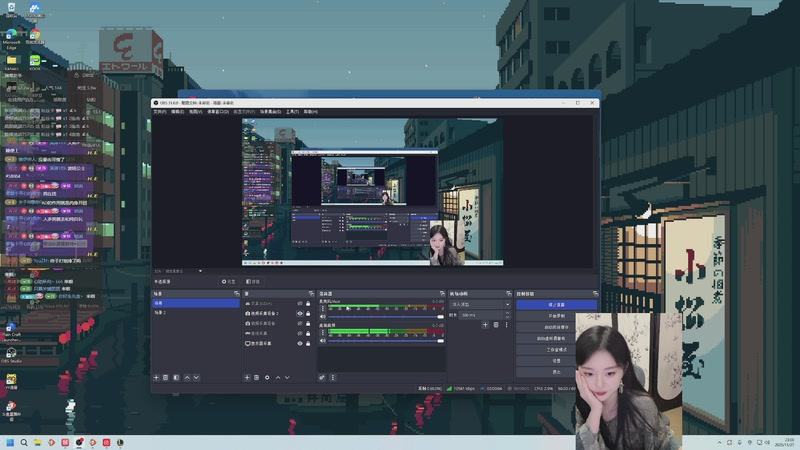Toggle lock on 显示器采集 source

308,343
